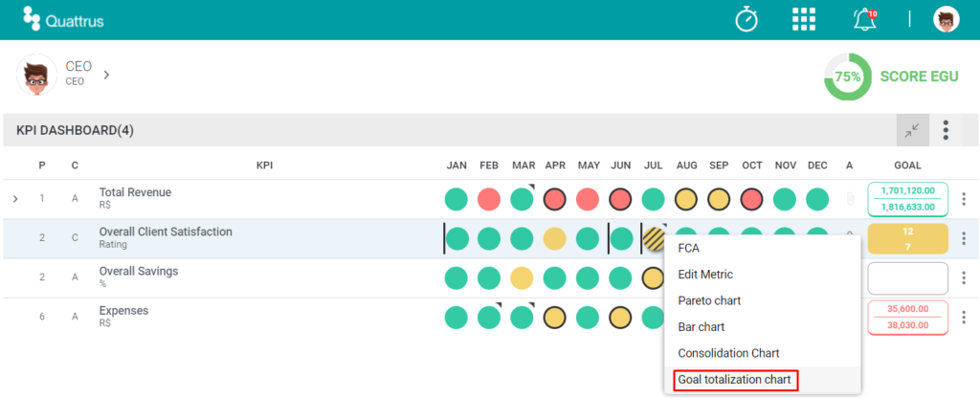Image resolution: width=980 pixels, height=398 pixels.
Task: Click the Quattrus logo
Action: pos(63,19)
